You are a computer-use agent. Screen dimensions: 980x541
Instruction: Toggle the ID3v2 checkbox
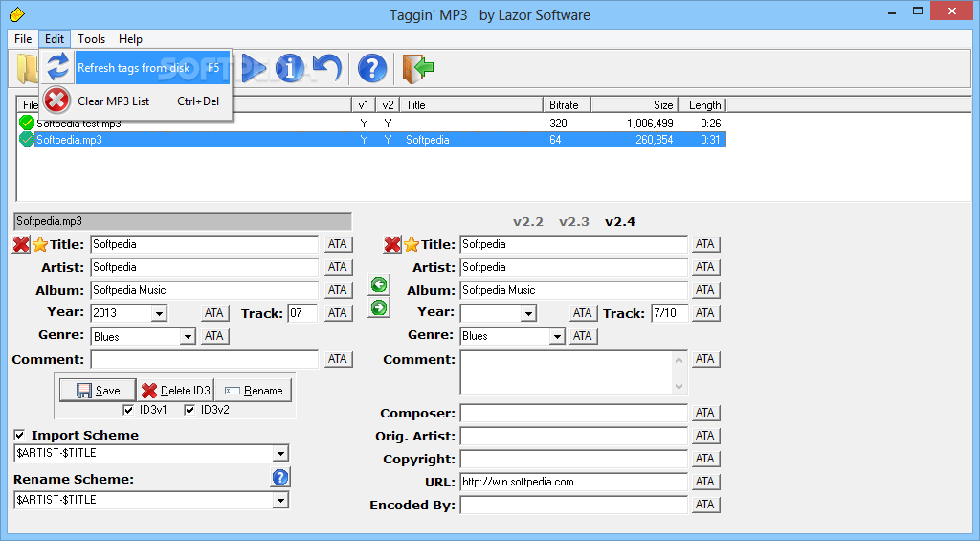(x=189, y=410)
